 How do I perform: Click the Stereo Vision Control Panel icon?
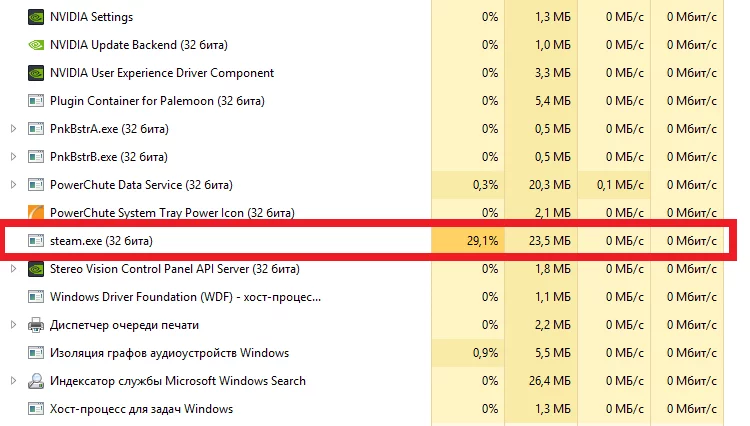36,269
